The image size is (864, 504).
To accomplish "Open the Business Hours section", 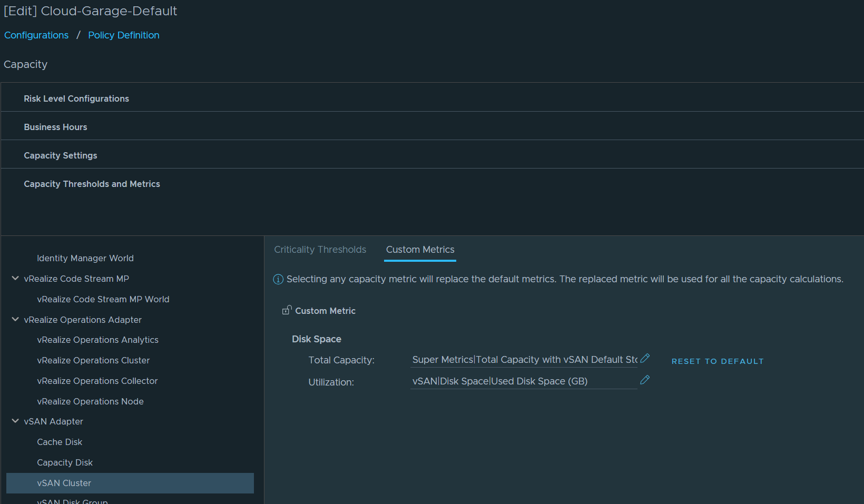I will pyautogui.click(x=55, y=127).
